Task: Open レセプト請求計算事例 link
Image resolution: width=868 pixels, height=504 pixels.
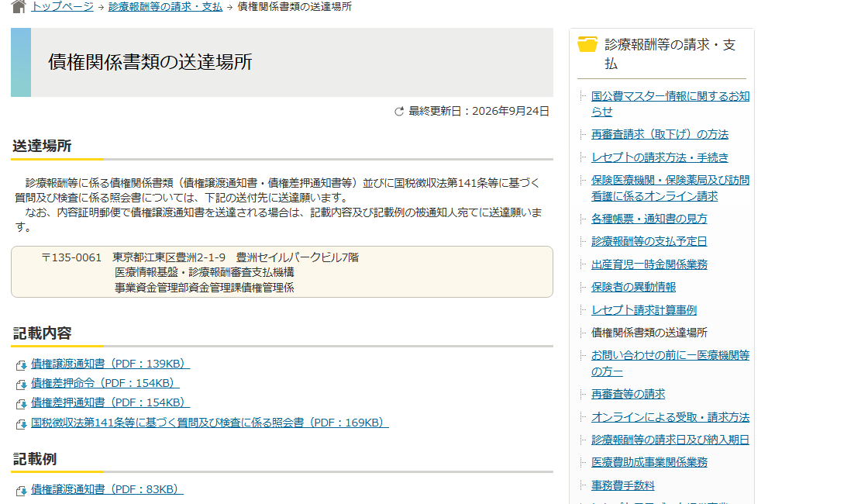Action: (644, 310)
